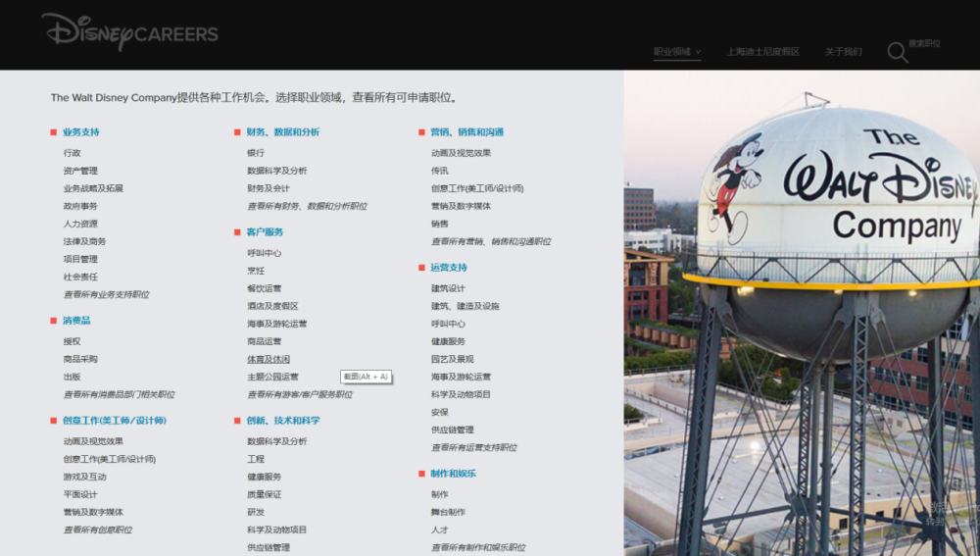This screenshot has height=556, width=980.
Task: Open 平面设计 jobs
Action: tap(80, 494)
